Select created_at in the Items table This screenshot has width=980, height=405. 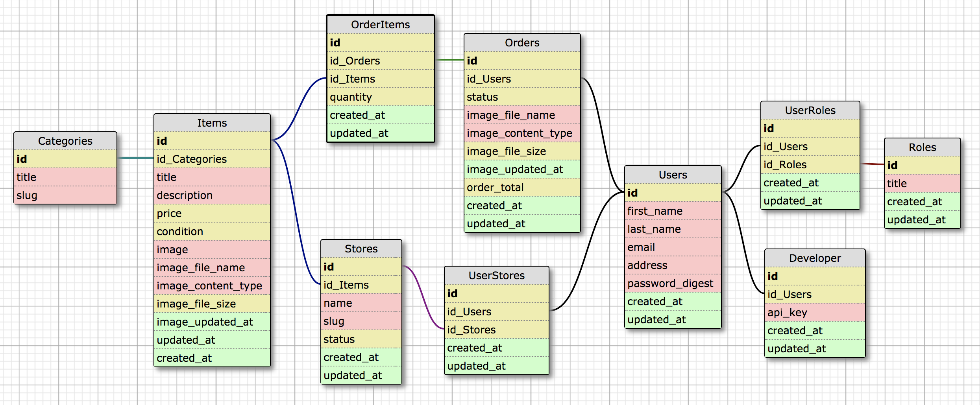(212, 358)
